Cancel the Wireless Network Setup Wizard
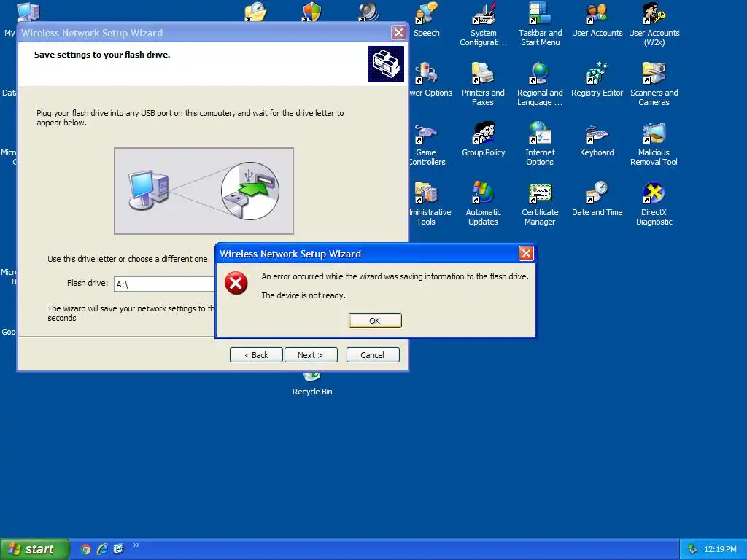 (x=373, y=355)
